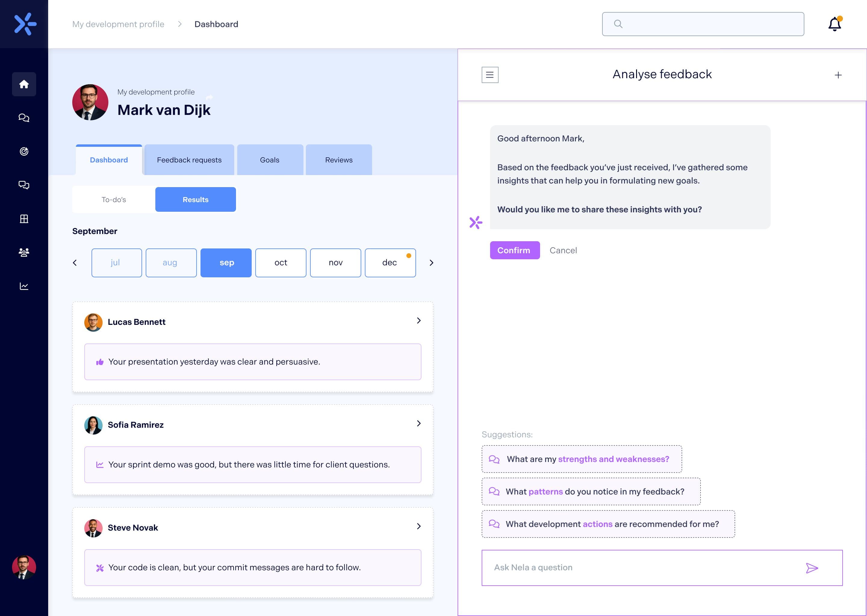867x616 pixels.
Task: Open notifications with the bell icon
Action: coord(834,24)
